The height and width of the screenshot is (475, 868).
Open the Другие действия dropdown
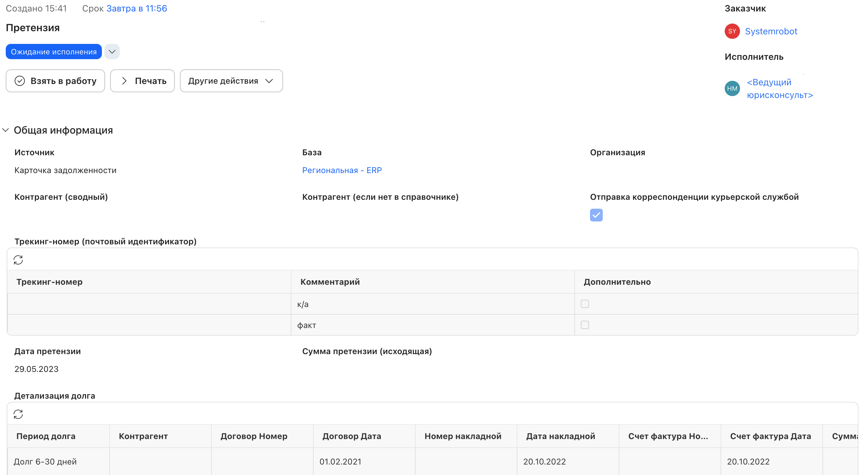[231, 80]
